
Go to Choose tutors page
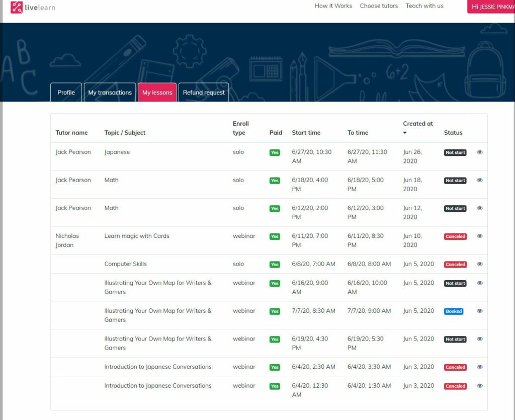tap(379, 6)
